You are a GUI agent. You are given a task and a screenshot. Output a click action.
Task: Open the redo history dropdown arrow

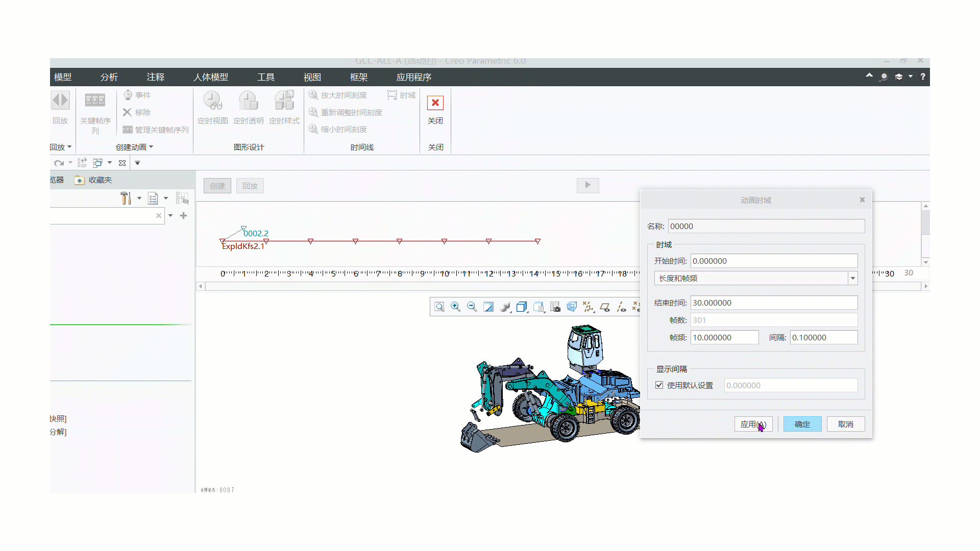[70, 163]
